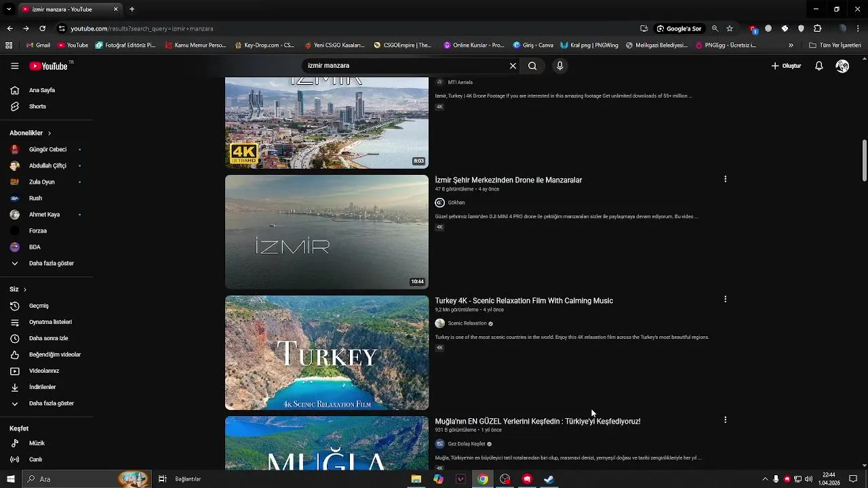This screenshot has height=488, width=868.
Task: Open İzmir Şehir Merkezinden Drone video title
Action: point(509,180)
